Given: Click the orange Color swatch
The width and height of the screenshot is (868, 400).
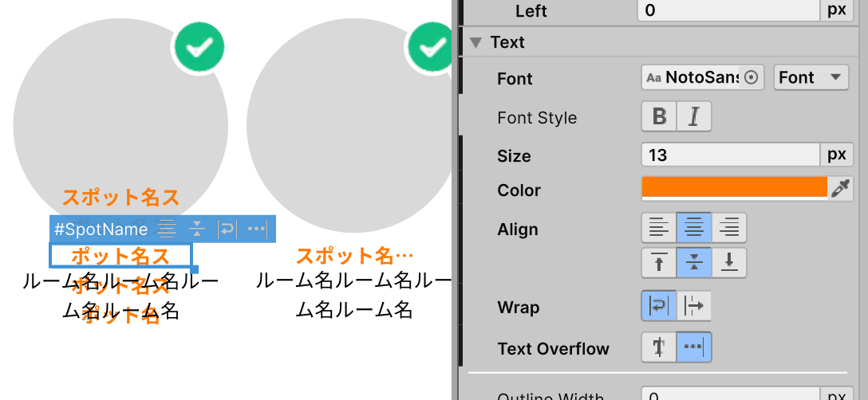Looking at the screenshot, I should coord(734,189).
